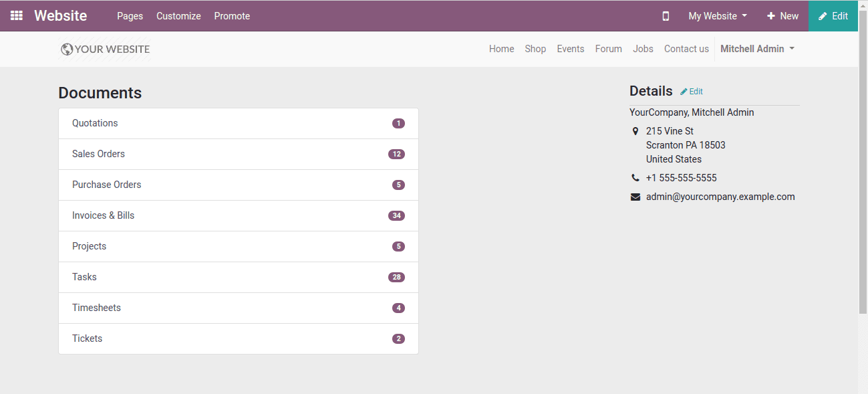The width and height of the screenshot is (868, 394).
Task: Open Tickets documents
Action: coord(239,339)
